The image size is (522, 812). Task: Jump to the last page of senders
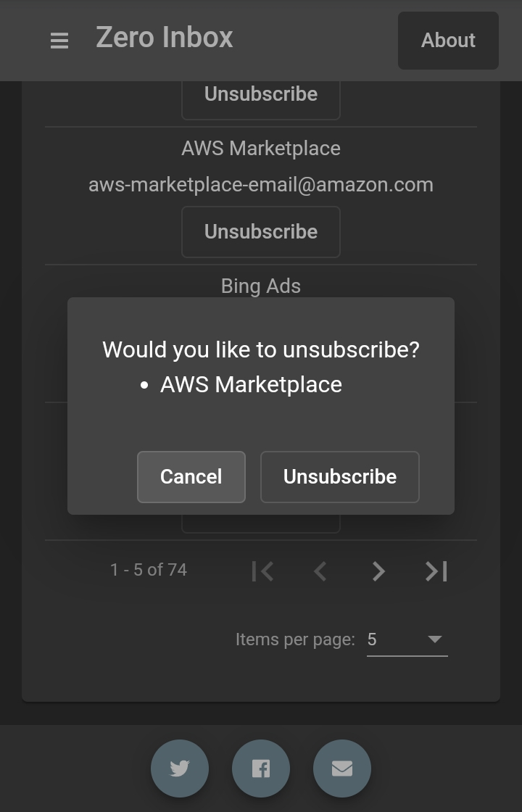[x=436, y=571]
